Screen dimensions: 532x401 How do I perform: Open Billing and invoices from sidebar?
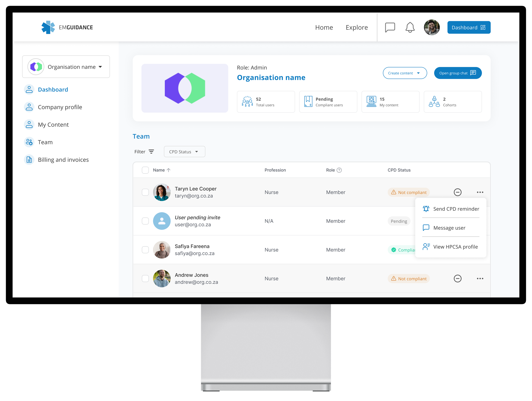pos(63,159)
